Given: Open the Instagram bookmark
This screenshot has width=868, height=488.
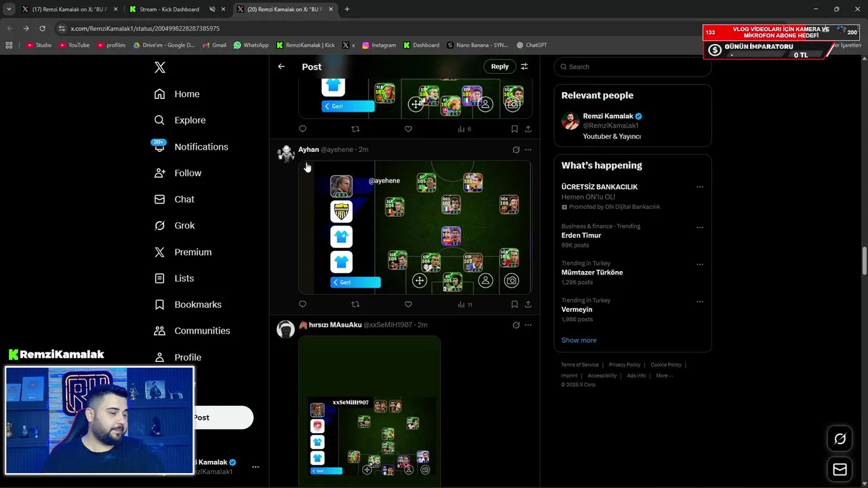Looking at the screenshot, I should [379, 45].
